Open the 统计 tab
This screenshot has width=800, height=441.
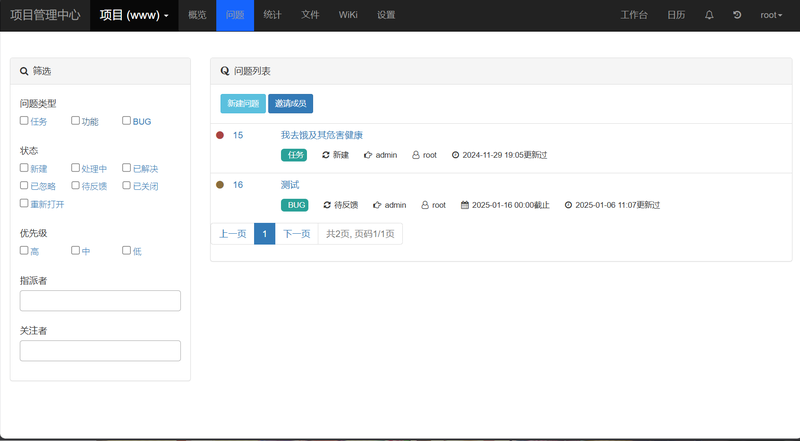coord(272,15)
